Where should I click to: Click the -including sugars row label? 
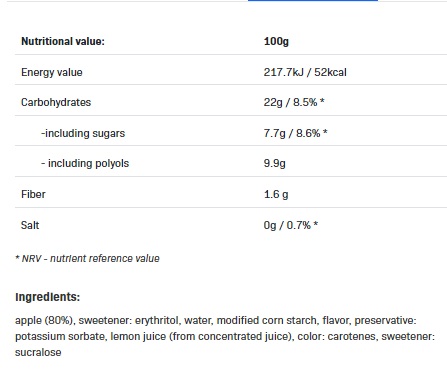coord(83,133)
